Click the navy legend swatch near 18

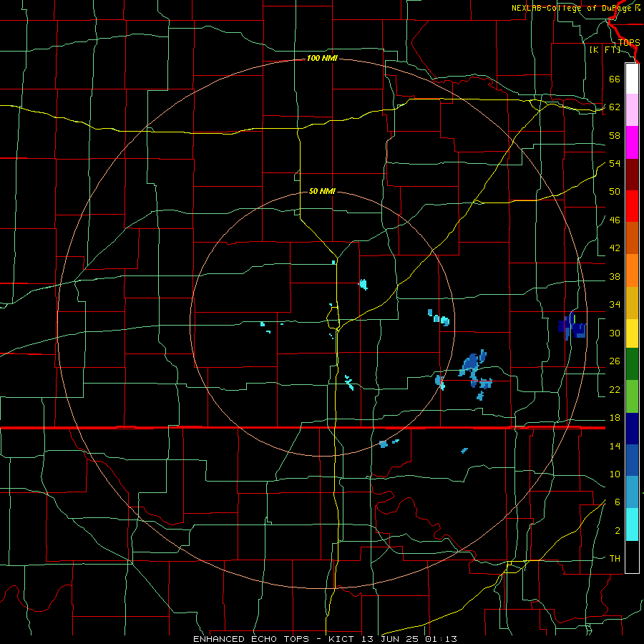coord(632,429)
